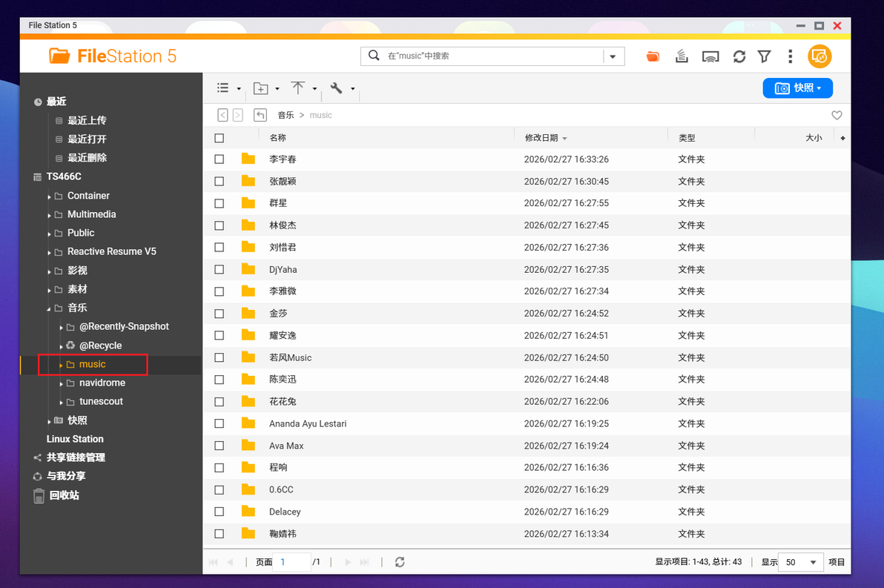Click the orange remote connection round icon
Image resolution: width=884 pixels, height=588 pixels.
coord(819,56)
